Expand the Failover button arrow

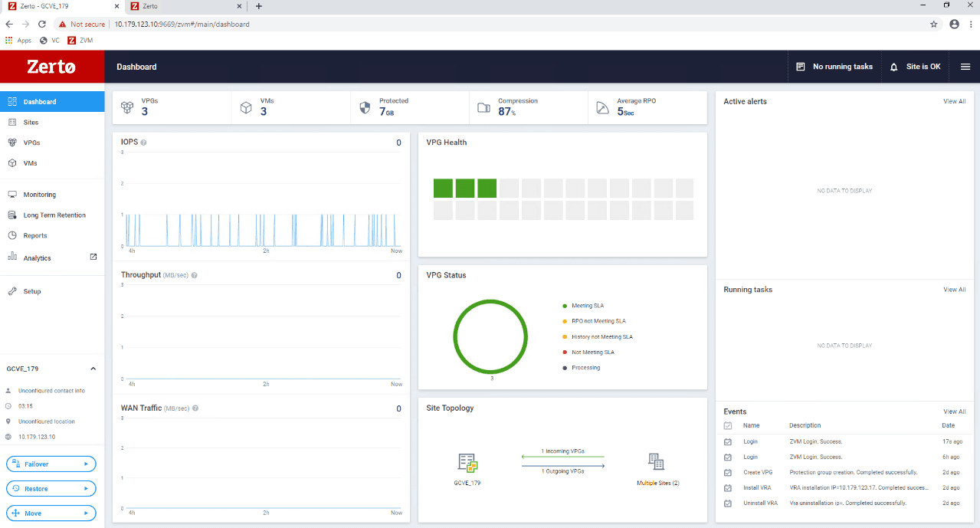click(86, 464)
